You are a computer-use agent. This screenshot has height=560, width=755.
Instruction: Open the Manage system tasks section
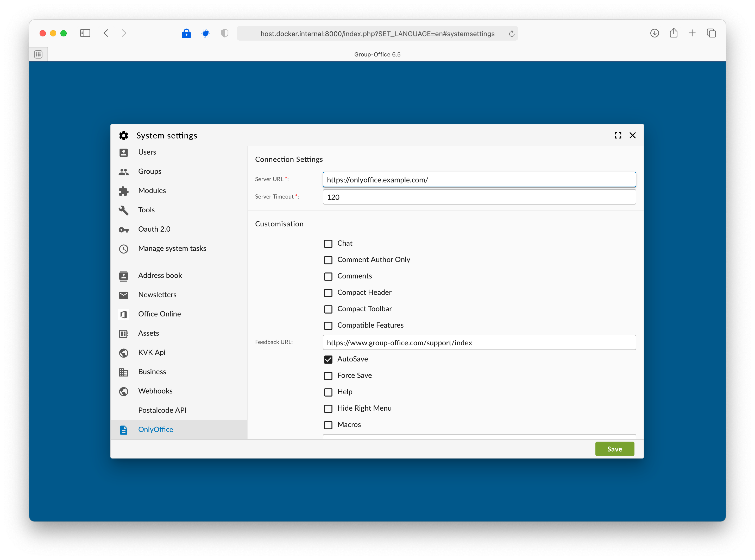pyautogui.click(x=179, y=249)
